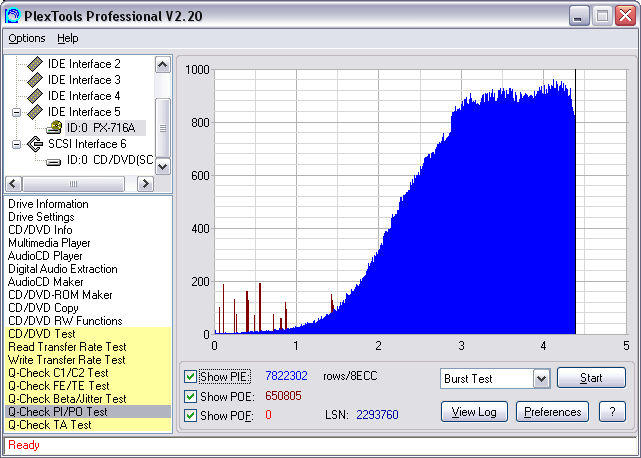Screen dimensions: 641x458
Task: Click the PlexTools app icon in title bar
Action: point(12,16)
